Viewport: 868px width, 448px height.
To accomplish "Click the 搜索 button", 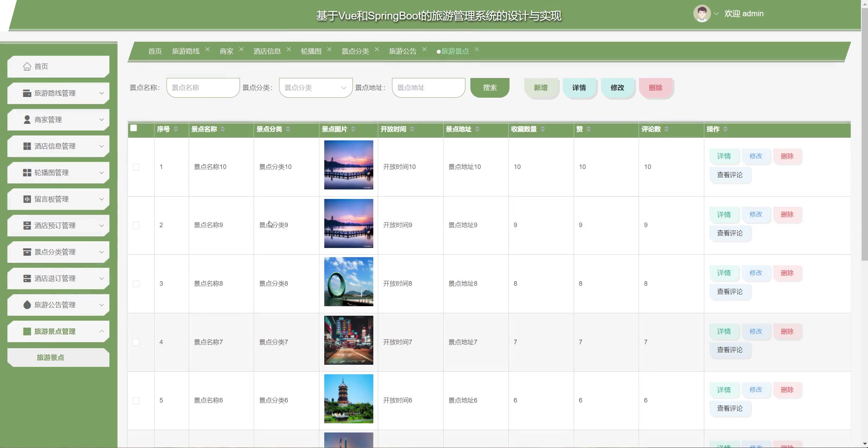I will [x=489, y=87].
